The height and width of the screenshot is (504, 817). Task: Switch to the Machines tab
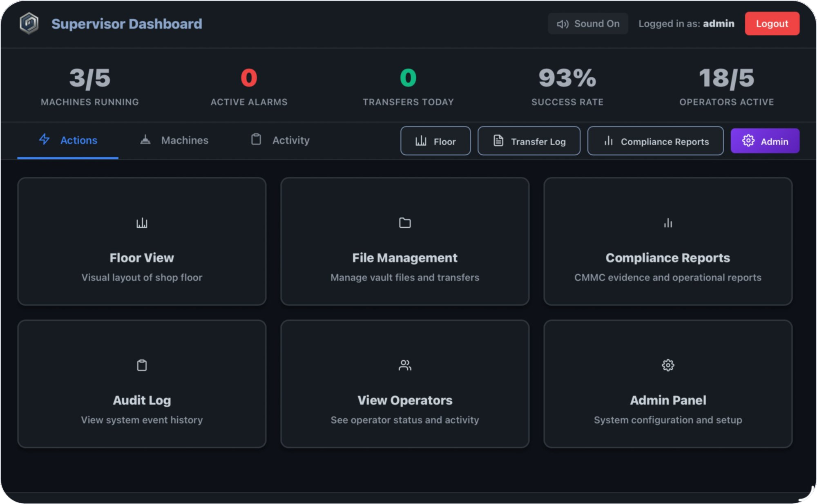coord(174,140)
